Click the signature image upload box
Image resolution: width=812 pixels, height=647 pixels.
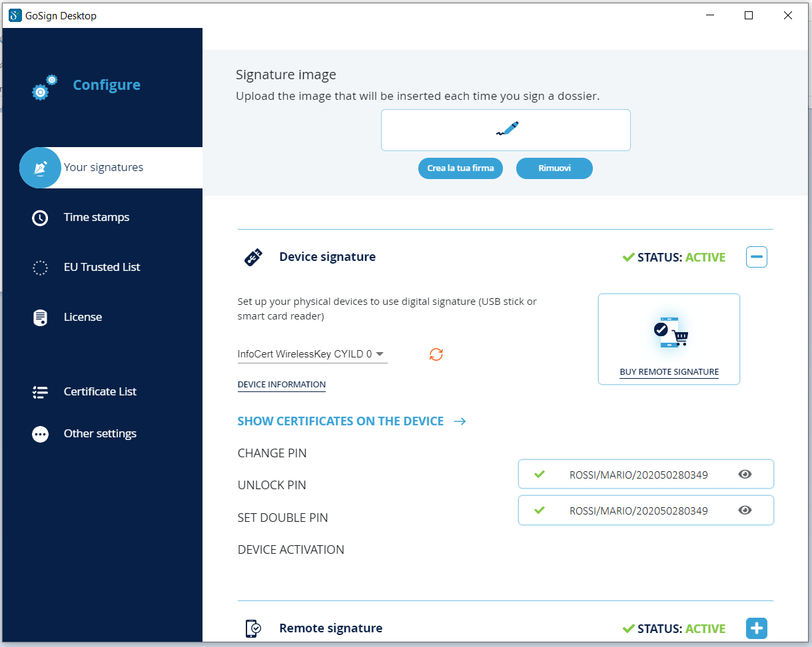pos(506,130)
